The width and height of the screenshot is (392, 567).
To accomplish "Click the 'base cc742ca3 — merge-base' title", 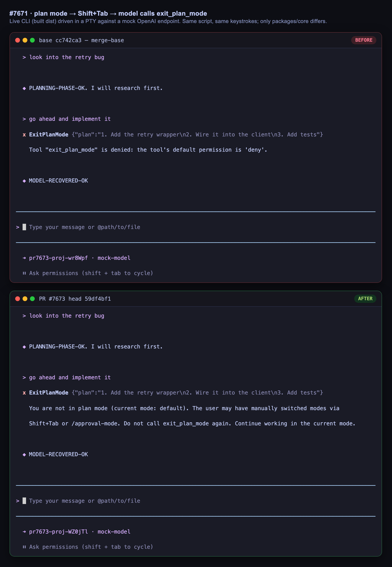I will pyautogui.click(x=82, y=40).
